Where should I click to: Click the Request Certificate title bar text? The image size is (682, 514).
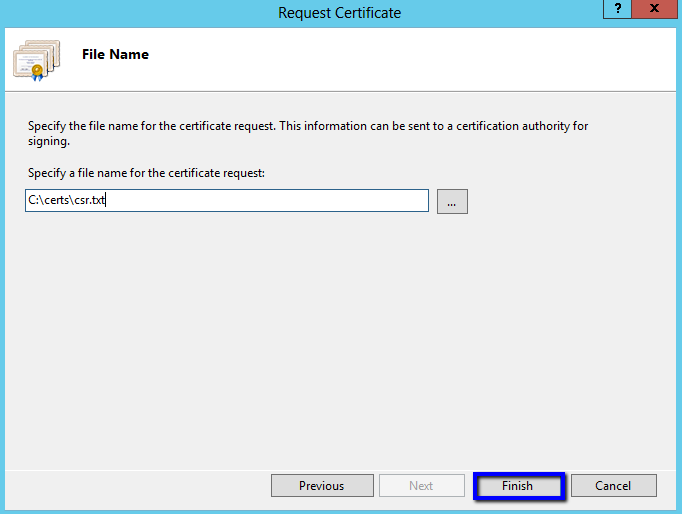point(339,12)
